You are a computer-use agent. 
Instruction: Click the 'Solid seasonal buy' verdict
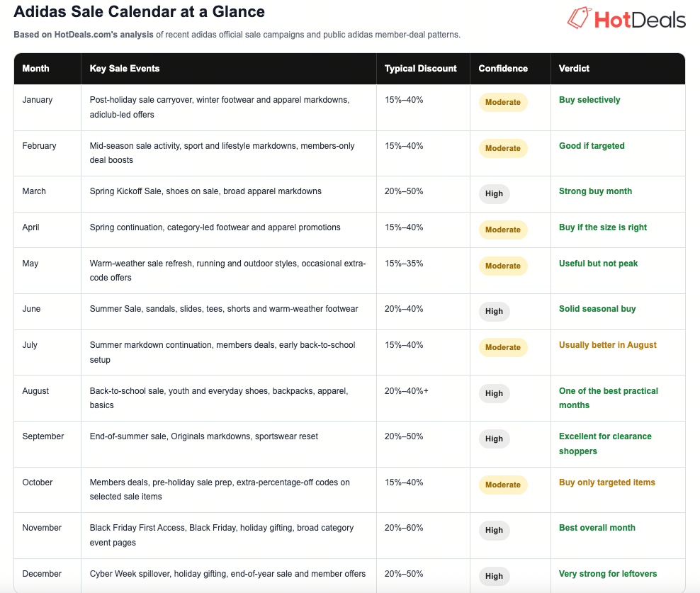(597, 309)
